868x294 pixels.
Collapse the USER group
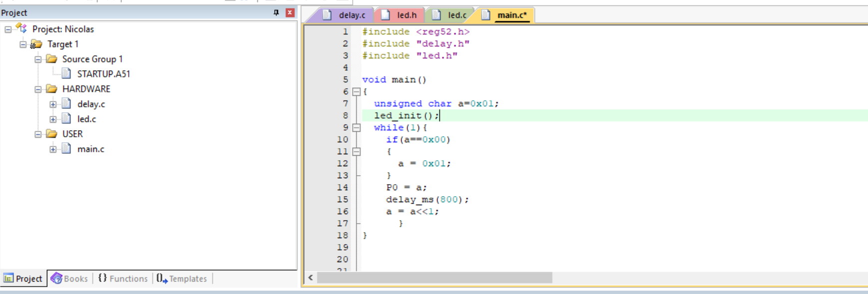[38, 134]
